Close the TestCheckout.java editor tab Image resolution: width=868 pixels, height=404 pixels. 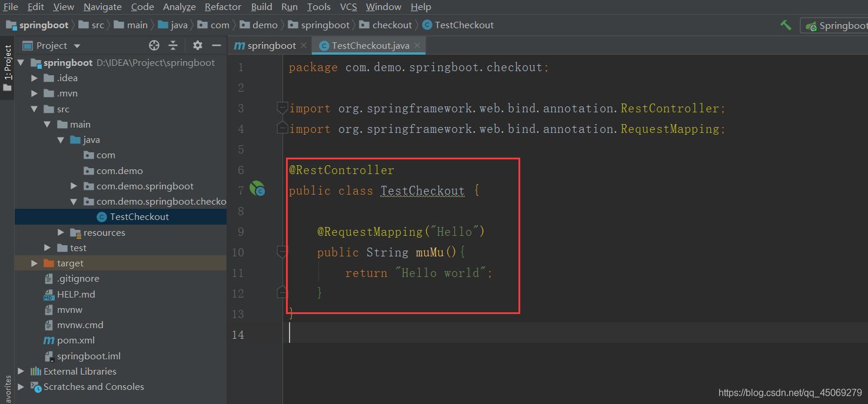coord(417,45)
